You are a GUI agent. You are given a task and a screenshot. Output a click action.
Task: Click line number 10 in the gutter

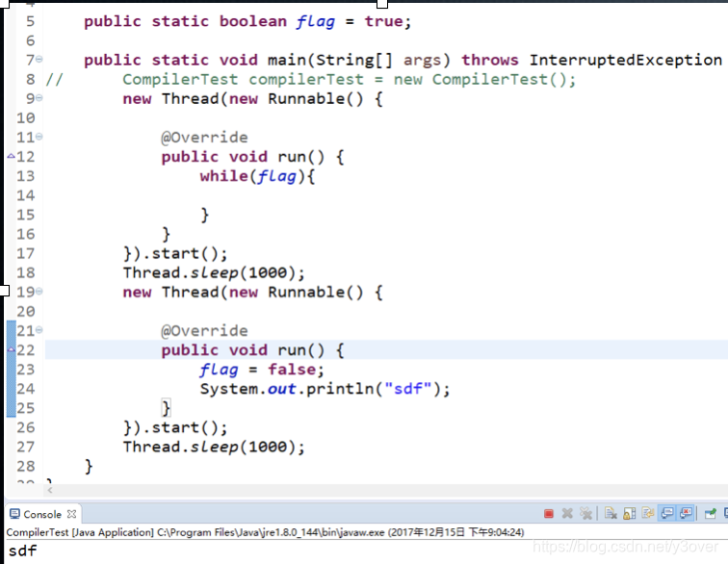click(x=26, y=118)
